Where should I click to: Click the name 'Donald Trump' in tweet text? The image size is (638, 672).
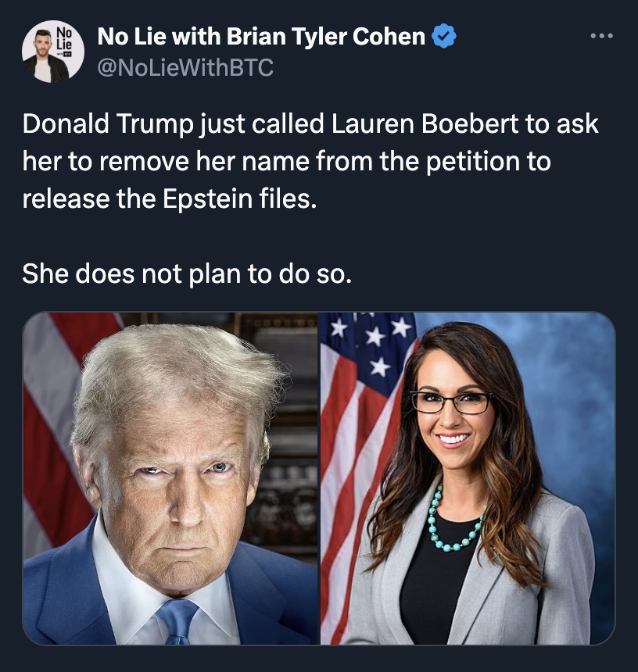coord(108,123)
